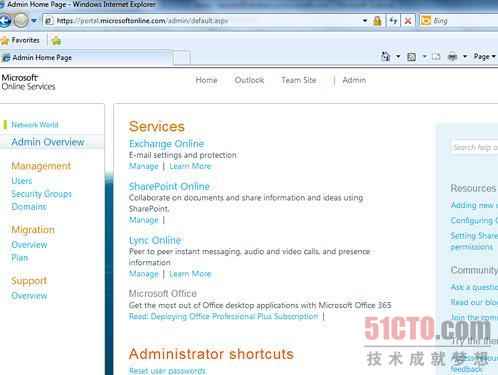The height and width of the screenshot is (375, 498).
Task: Open the Favorites star button
Action: 20,40
